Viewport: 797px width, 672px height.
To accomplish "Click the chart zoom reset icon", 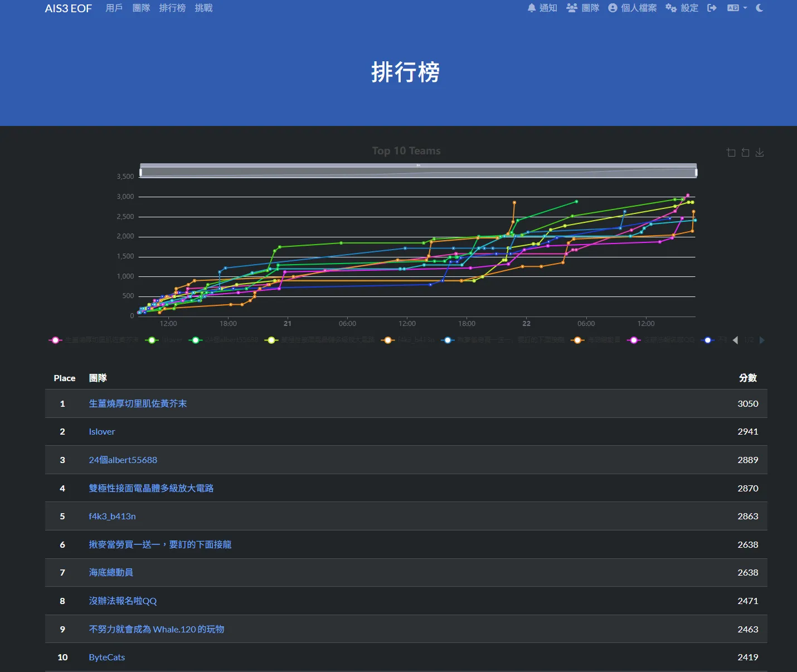I will (x=745, y=153).
